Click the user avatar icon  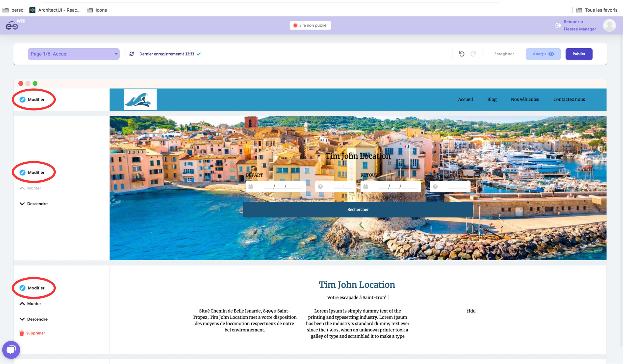(609, 25)
